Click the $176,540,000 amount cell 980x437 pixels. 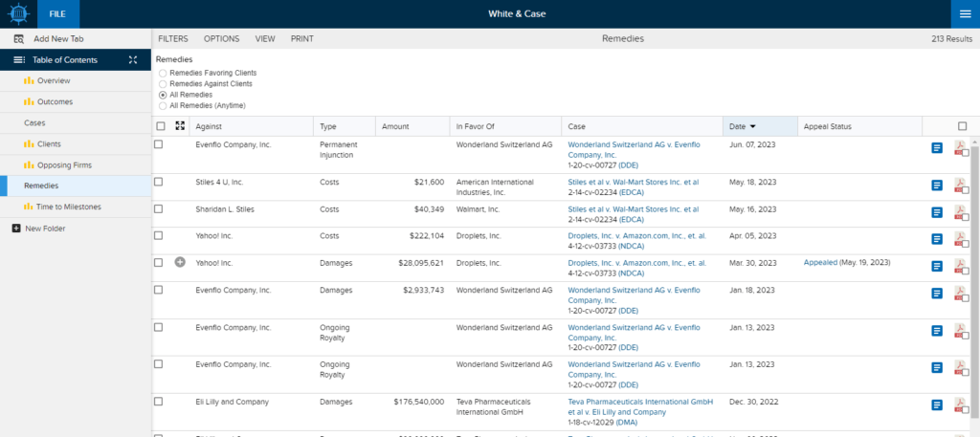[x=419, y=402]
